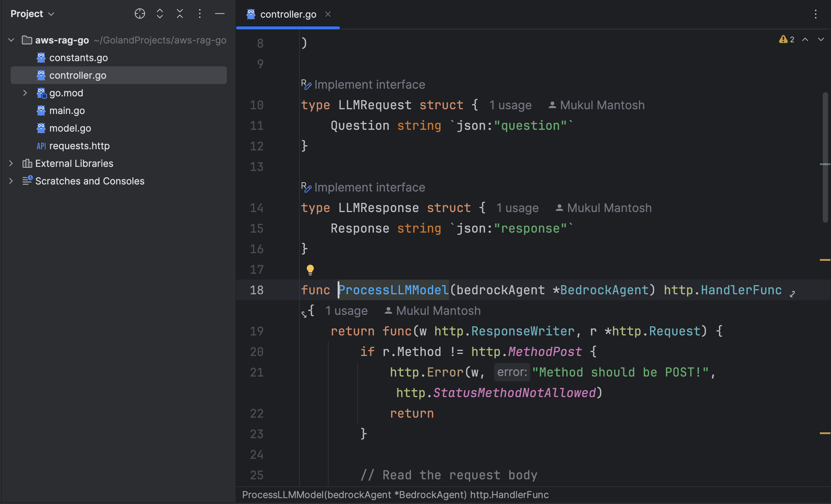Click the yellow lightbulb quick-fix icon

(x=310, y=270)
